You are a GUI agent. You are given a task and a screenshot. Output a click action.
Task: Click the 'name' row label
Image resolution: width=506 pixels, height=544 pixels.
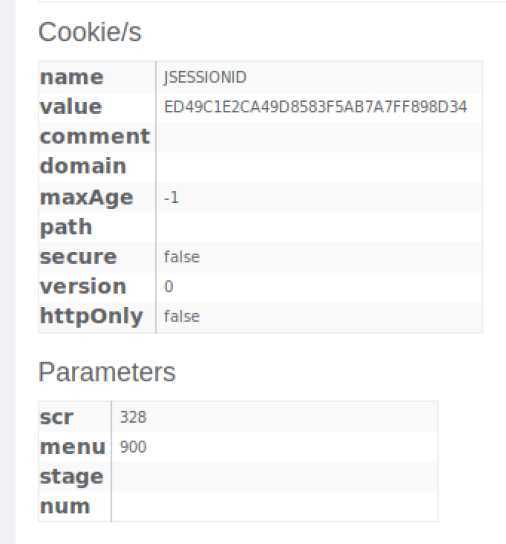coord(72,77)
